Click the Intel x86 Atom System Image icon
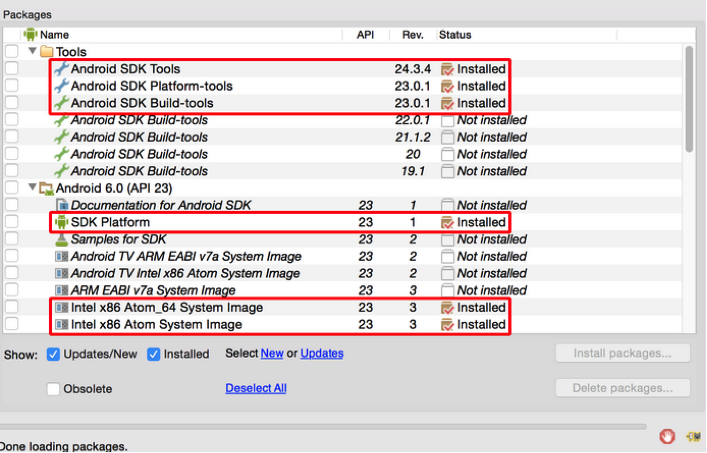The height and width of the screenshot is (453, 707). (61, 325)
